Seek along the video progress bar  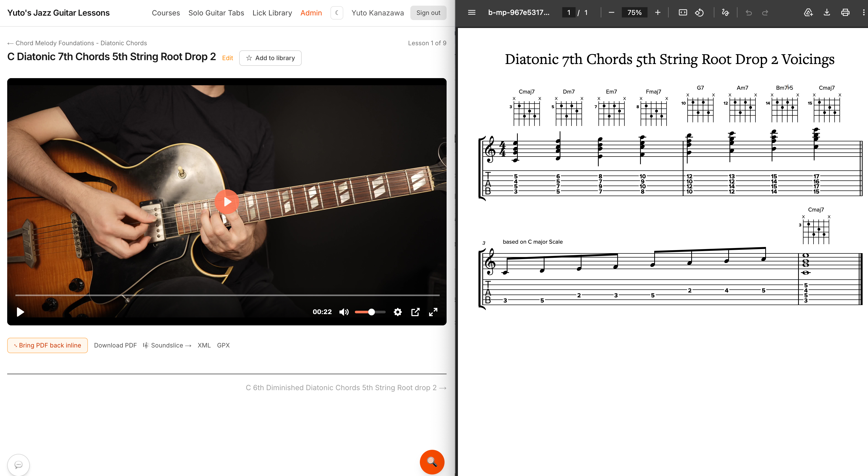coord(227,295)
